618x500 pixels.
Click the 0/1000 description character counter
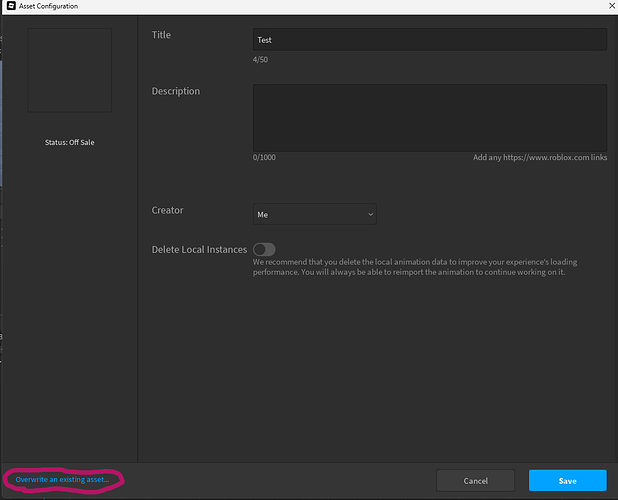pyautogui.click(x=265, y=158)
